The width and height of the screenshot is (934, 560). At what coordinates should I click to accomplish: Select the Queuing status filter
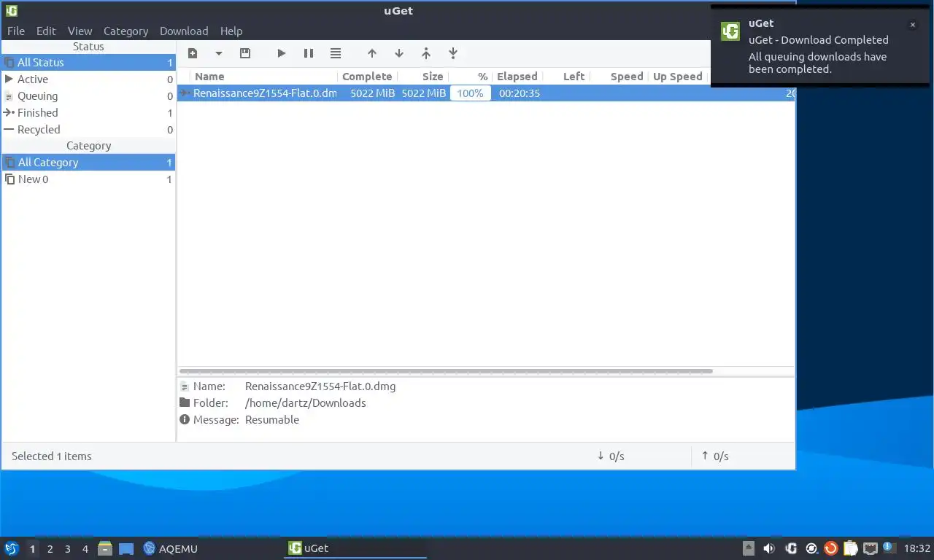pyautogui.click(x=88, y=96)
